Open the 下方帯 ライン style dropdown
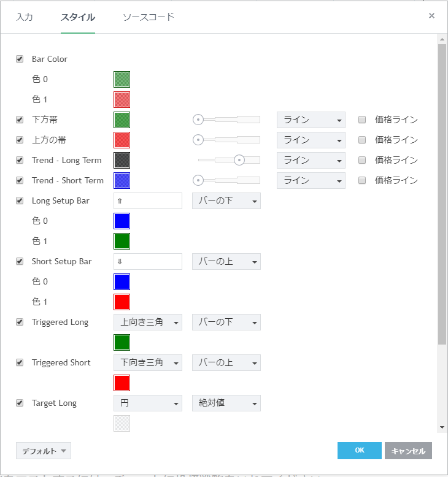Image resolution: width=448 pixels, height=477 pixels. click(311, 120)
